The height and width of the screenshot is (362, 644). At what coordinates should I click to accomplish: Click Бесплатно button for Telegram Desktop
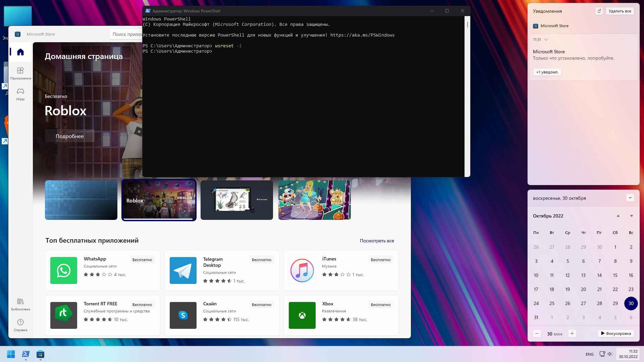[262, 260]
